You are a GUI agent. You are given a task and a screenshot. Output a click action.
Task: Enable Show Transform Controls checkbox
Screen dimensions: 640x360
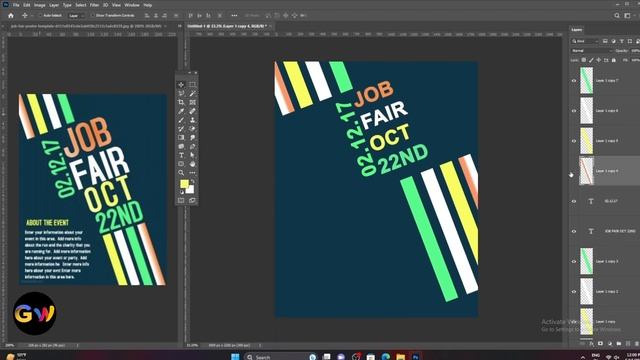(x=93, y=16)
